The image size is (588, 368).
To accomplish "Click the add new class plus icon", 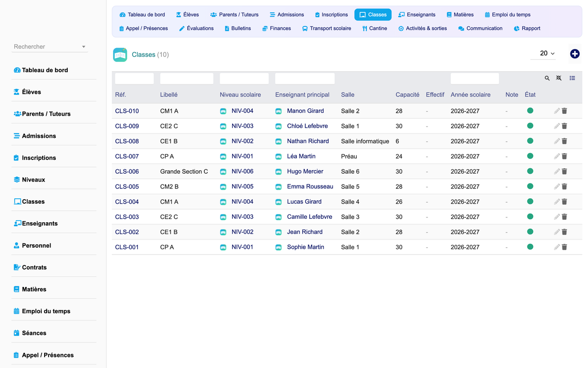I will (x=575, y=54).
